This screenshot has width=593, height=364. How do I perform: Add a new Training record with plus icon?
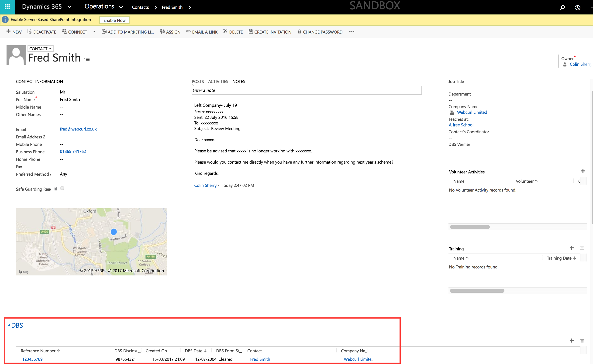tap(572, 248)
